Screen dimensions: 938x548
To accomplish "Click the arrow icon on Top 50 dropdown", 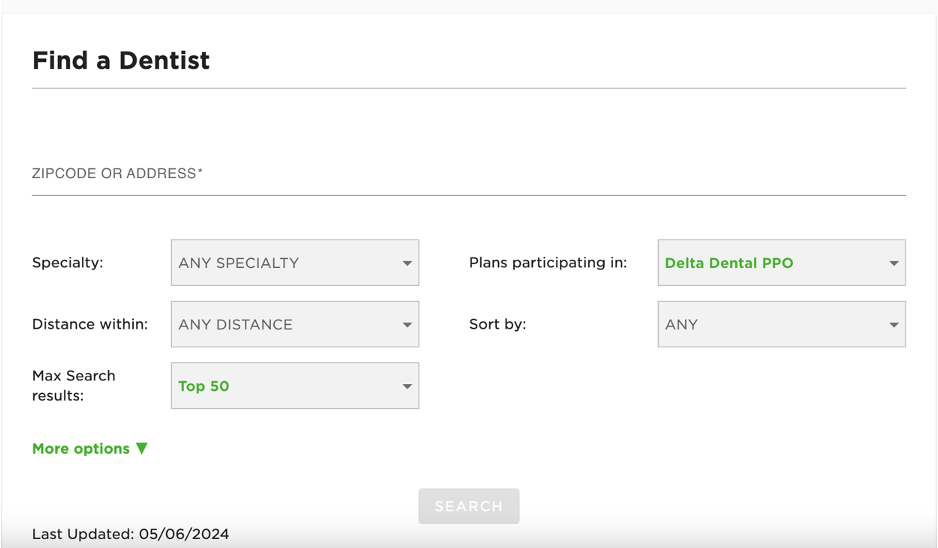I will pyautogui.click(x=407, y=387).
